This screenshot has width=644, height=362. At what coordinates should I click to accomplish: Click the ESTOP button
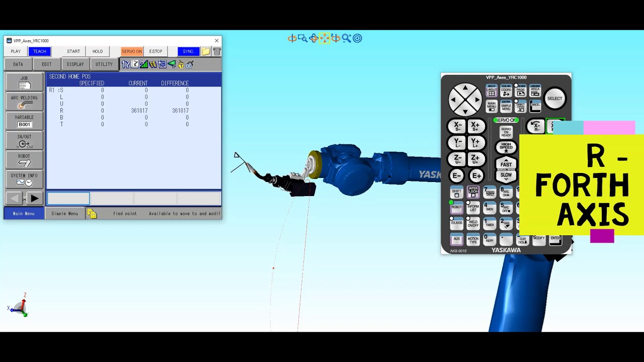pos(155,51)
